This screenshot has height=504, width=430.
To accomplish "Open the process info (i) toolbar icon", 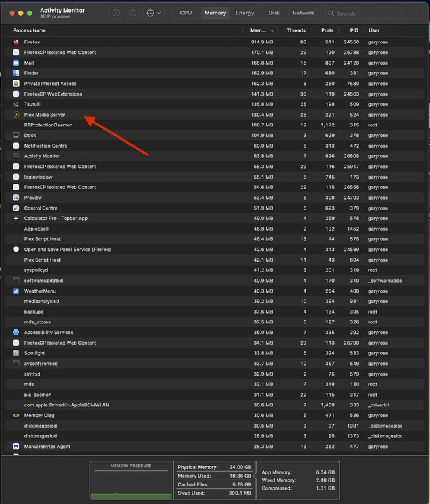I will coord(132,13).
